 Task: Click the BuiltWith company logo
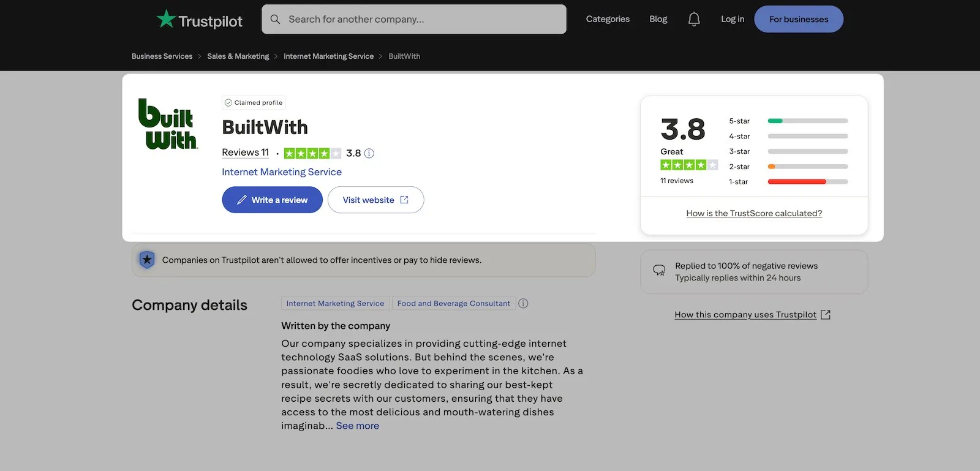168,124
